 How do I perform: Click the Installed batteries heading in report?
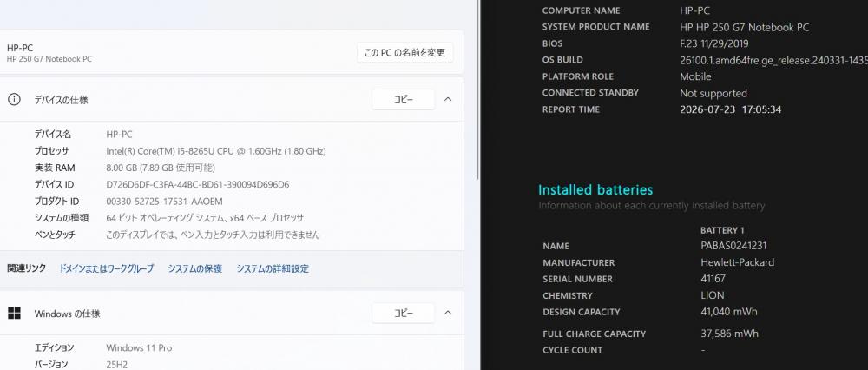pos(595,190)
